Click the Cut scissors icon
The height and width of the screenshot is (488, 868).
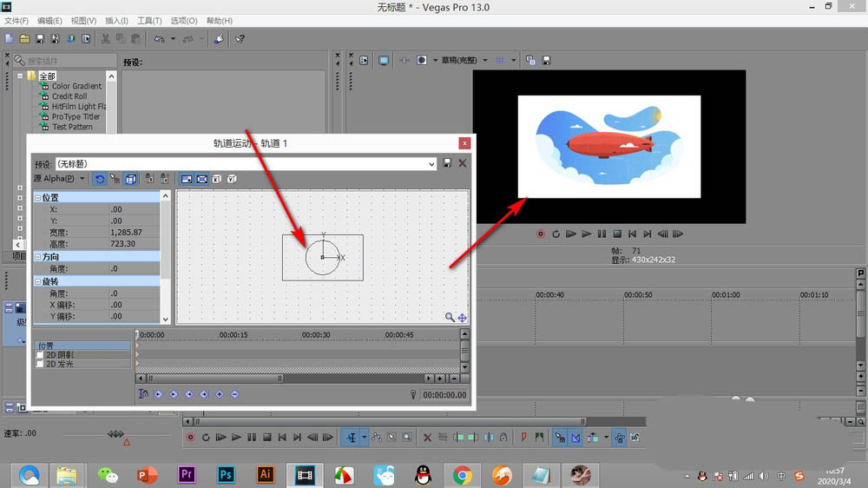105,39
